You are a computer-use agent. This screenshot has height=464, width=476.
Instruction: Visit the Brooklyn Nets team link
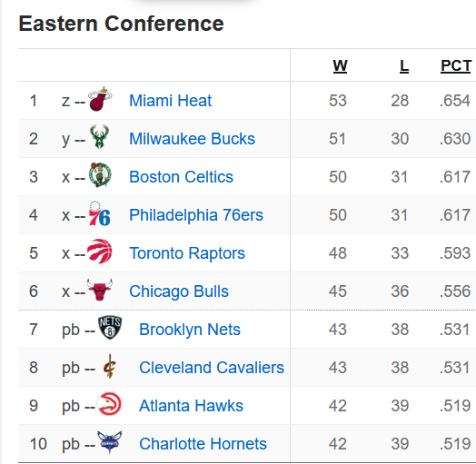[190, 330]
